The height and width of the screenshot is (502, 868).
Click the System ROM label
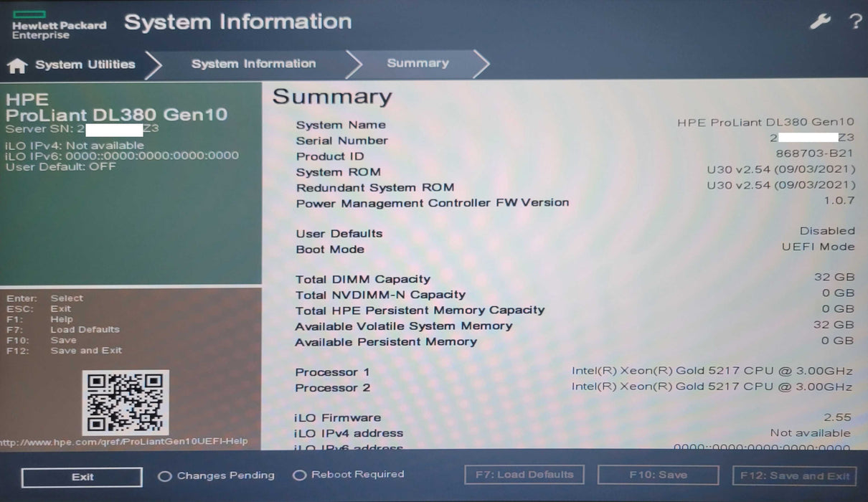(338, 172)
